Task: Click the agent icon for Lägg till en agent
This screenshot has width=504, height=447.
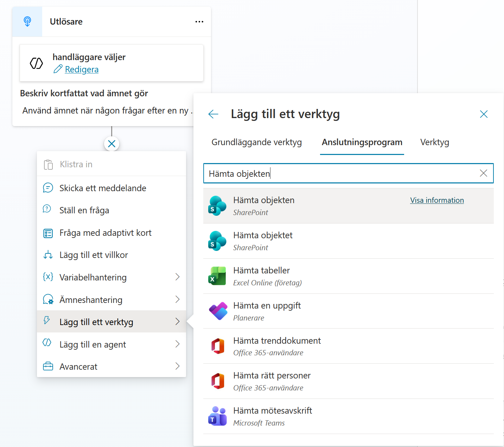Action: pos(47,342)
